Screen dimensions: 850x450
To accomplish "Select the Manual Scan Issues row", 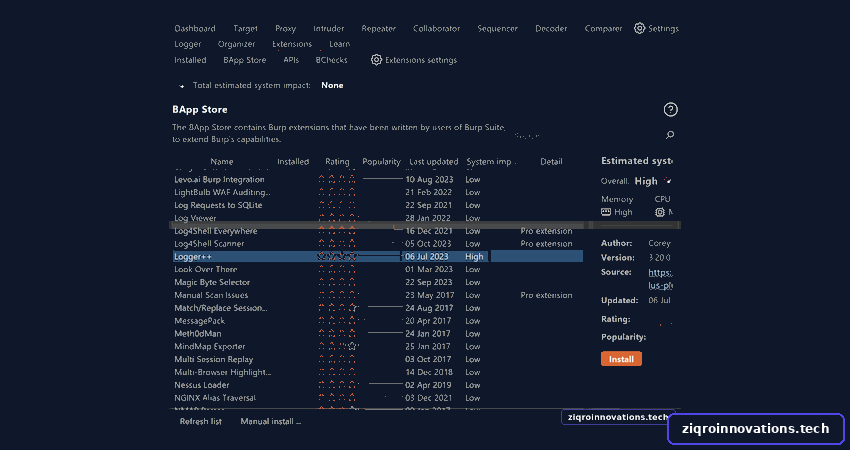I will 378,295.
